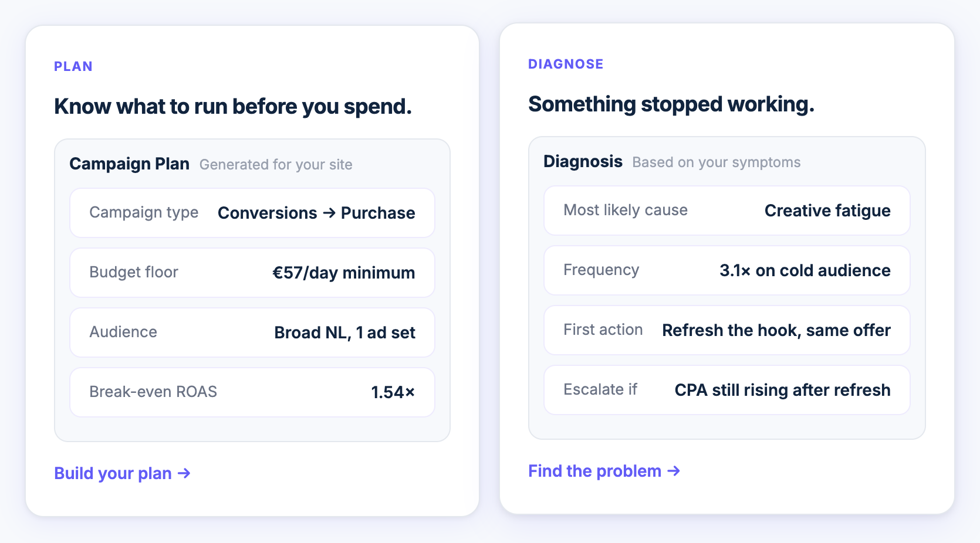This screenshot has height=543, width=980.
Task: Click 'Something stopped working' heading
Action: pos(671,104)
